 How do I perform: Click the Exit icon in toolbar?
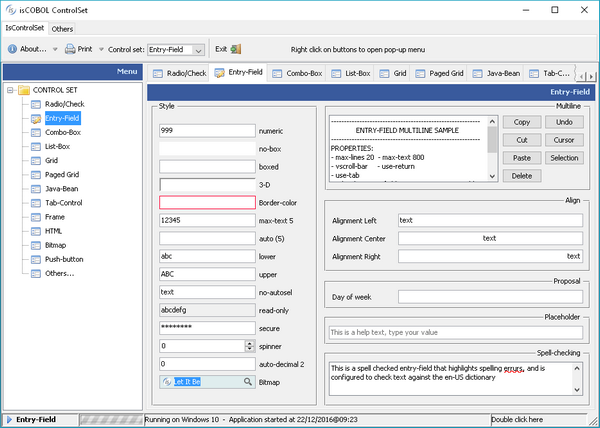(x=236, y=49)
